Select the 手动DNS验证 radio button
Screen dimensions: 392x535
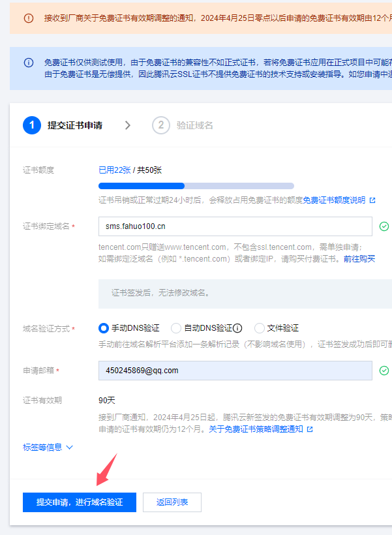pyautogui.click(x=103, y=328)
